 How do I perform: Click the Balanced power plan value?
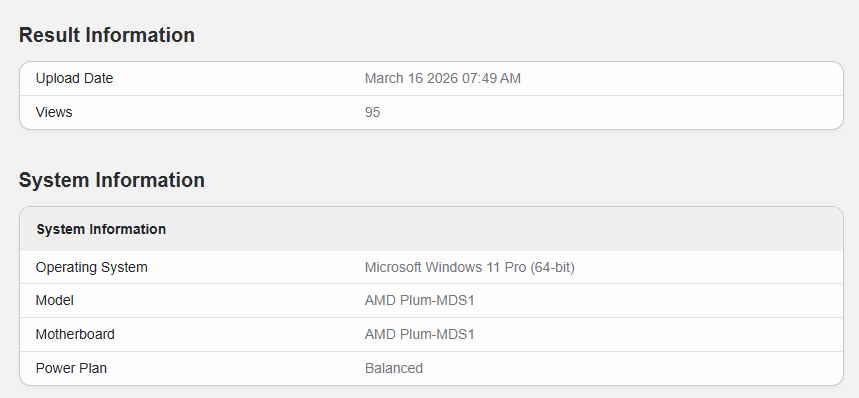click(394, 368)
